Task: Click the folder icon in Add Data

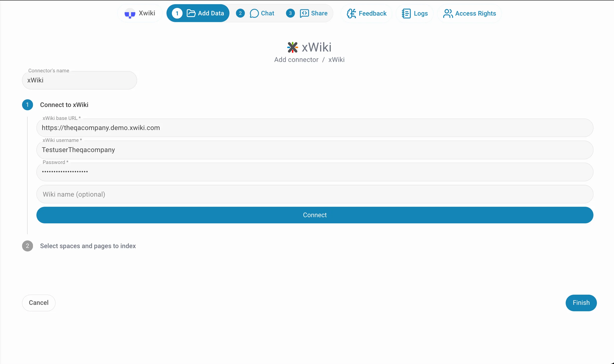Action: coord(191,13)
